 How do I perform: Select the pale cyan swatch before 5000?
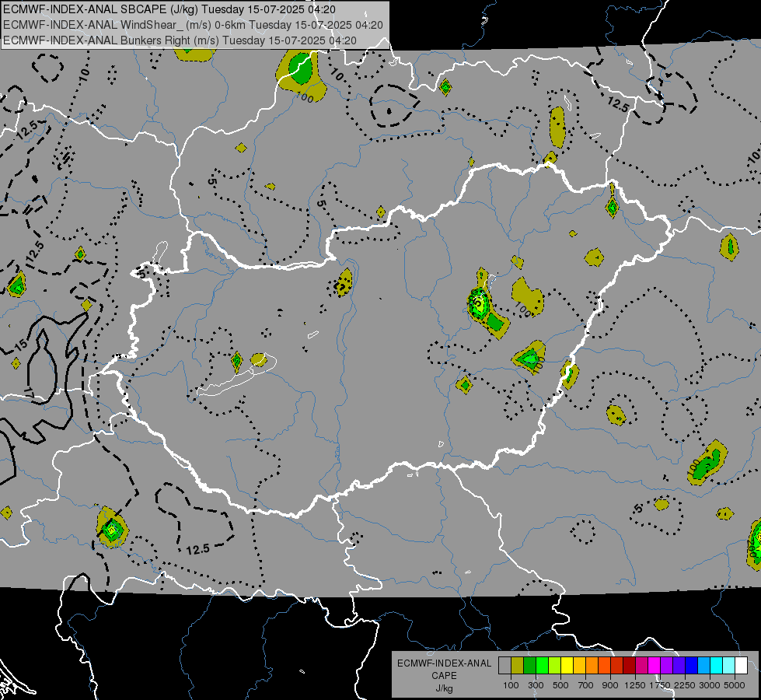tap(729, 666)
